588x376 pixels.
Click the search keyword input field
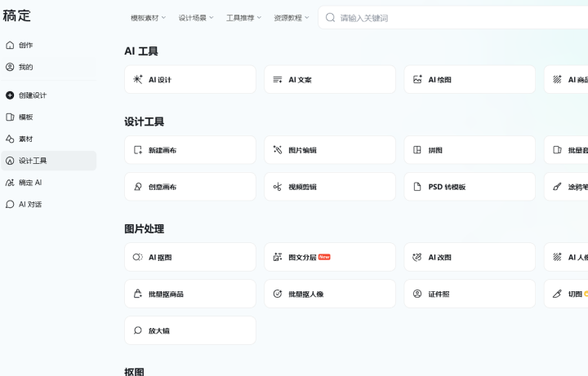pos(449,17)
